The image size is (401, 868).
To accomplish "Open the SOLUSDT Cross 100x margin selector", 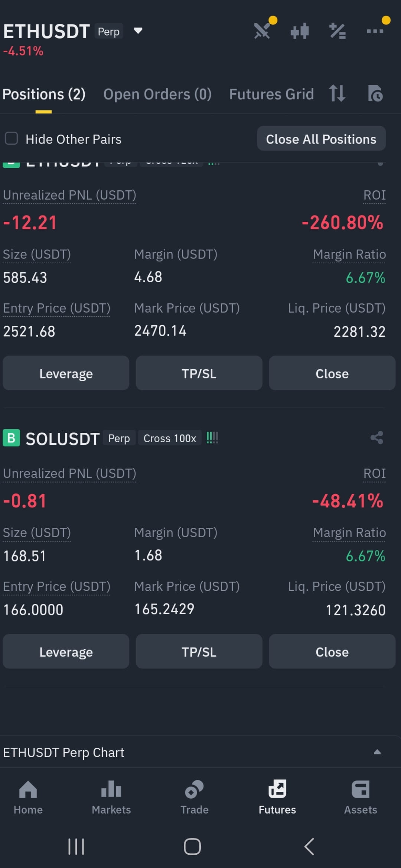I will tap(170, 438).
